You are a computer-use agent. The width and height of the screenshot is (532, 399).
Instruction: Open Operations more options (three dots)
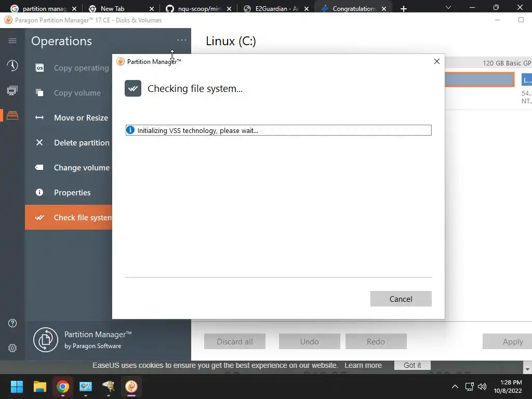click(x=181, y=40)
